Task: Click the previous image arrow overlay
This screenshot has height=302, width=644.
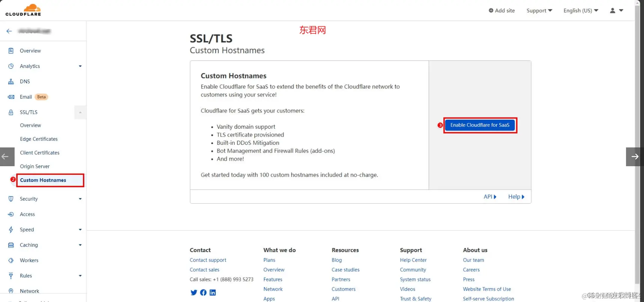Action: 7,156
